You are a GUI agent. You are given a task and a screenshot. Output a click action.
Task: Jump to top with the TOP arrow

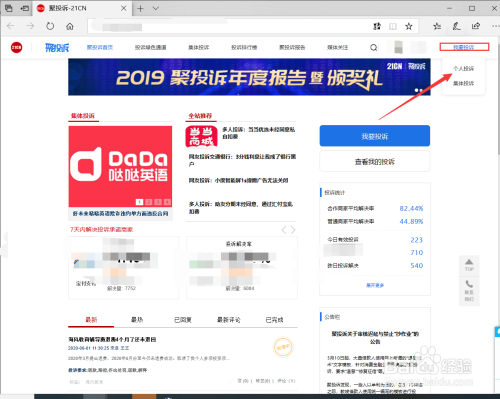click(469, 265)
